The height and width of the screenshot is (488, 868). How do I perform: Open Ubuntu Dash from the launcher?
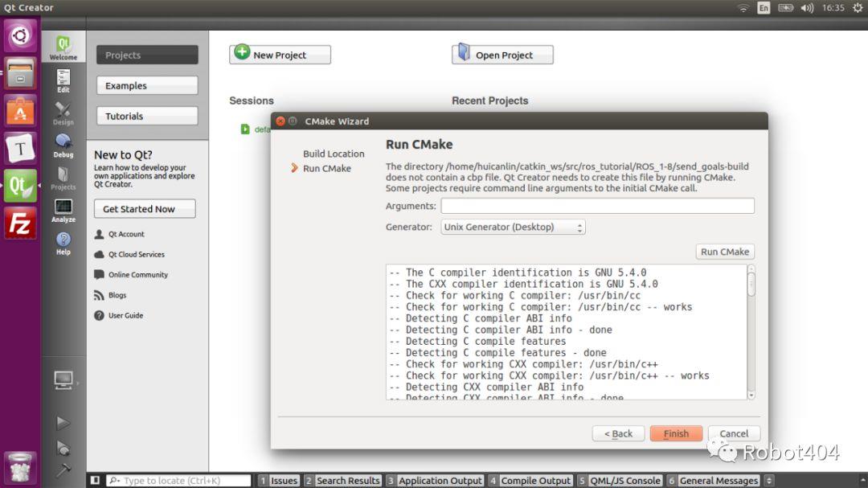click(x=20, y=35)
